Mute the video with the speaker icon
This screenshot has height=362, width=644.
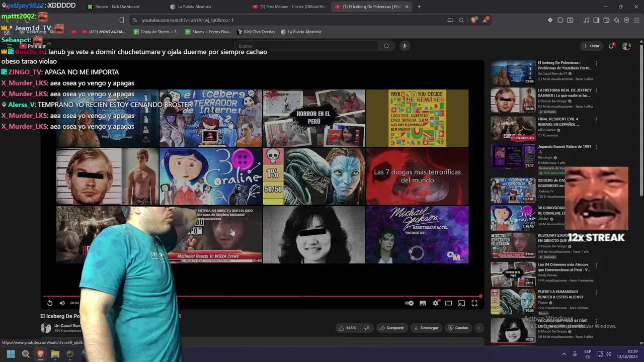tap(62, 303)
